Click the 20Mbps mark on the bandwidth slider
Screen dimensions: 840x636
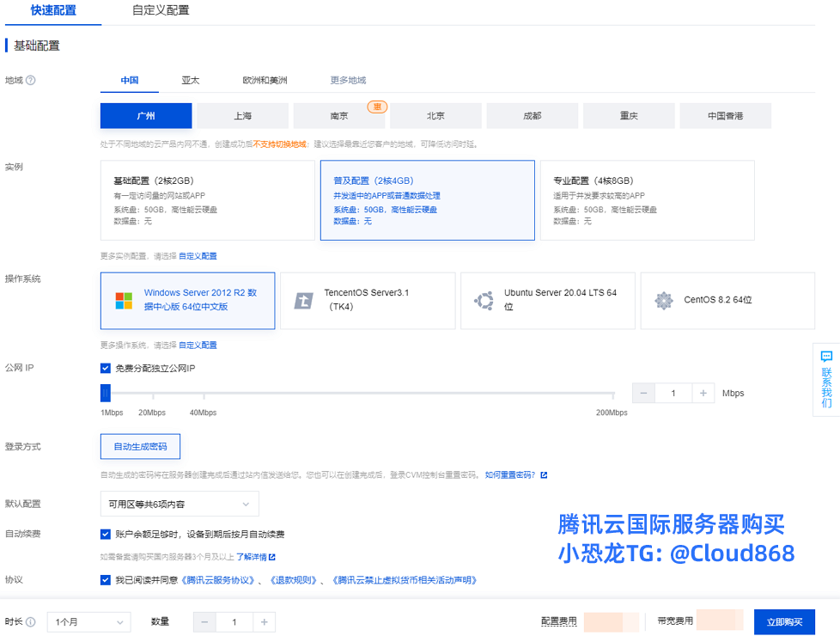(153, 395)
